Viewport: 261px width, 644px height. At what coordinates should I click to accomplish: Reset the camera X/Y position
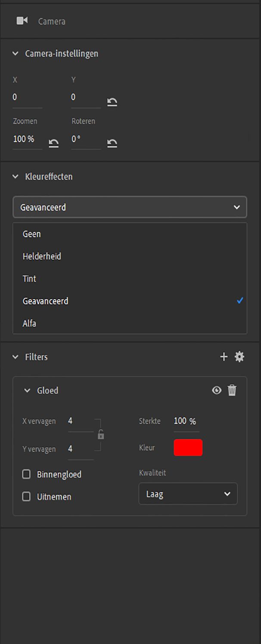point(112,102)
